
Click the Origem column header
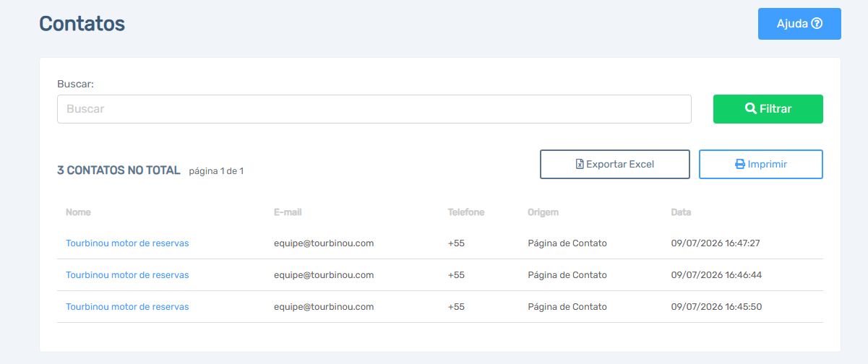543,212
